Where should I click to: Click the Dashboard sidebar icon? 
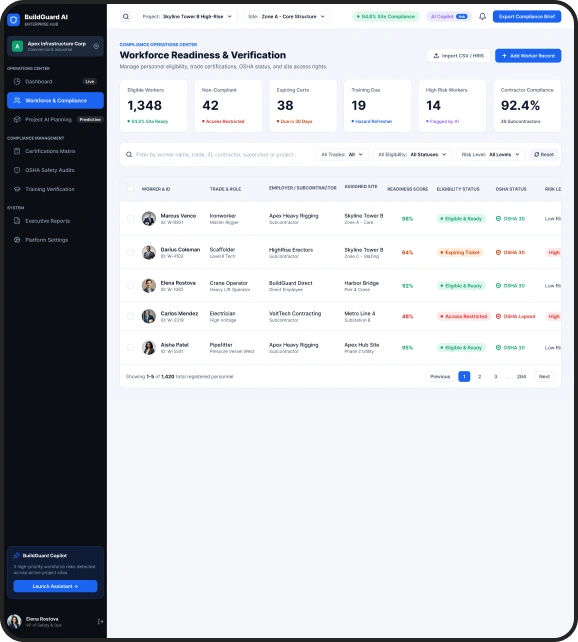tap(17, 81)
